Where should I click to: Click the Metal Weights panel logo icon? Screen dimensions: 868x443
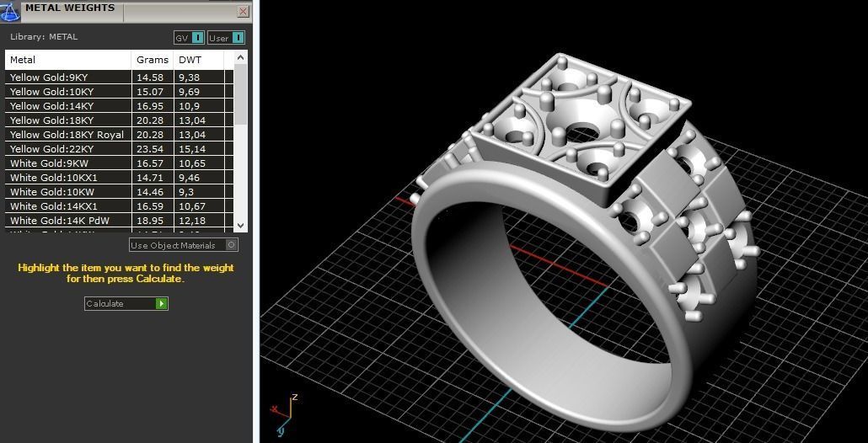(10, 11)
